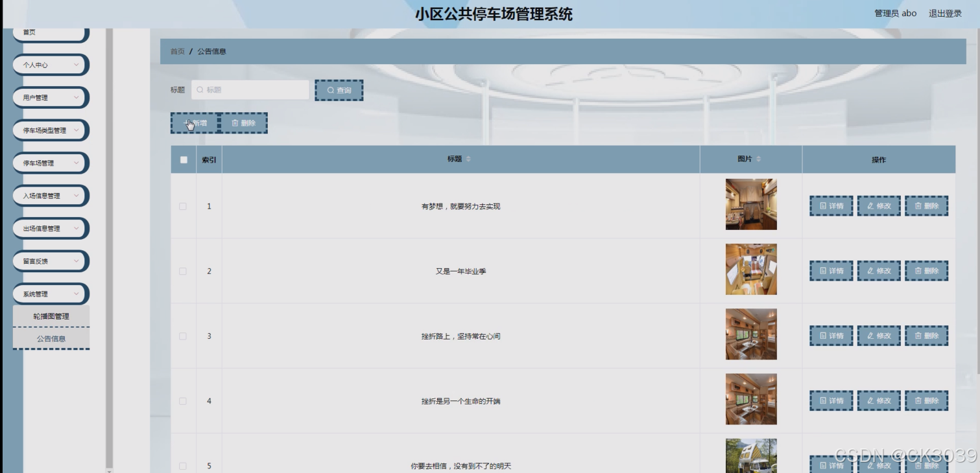Check the checkbox for row 4
This screenshot has width=980, height=473.
[x=183, y=401]
